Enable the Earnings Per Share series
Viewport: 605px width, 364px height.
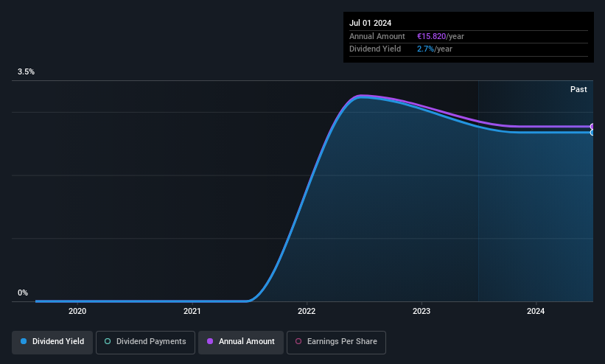coord(336,342)
